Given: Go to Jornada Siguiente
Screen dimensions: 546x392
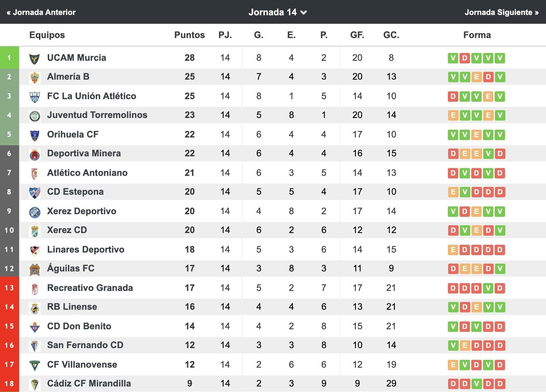Looking at the screenshot, I should pos(500,12).
